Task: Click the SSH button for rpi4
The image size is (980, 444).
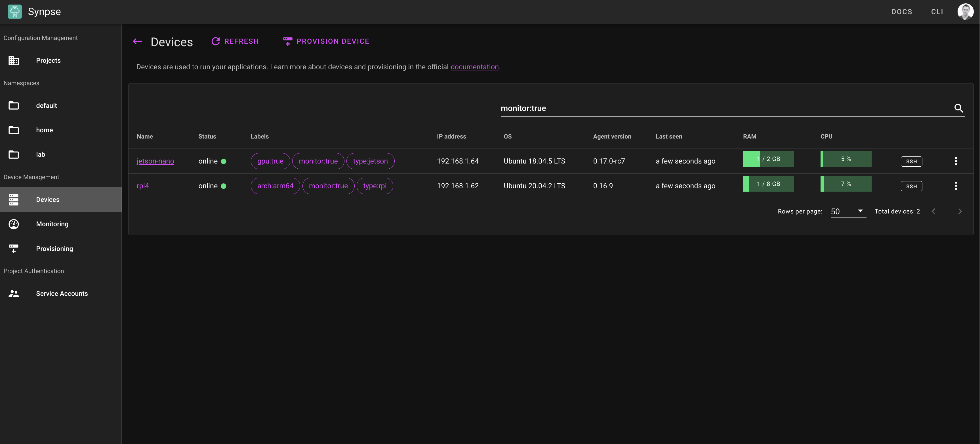Action: [911, 186]
